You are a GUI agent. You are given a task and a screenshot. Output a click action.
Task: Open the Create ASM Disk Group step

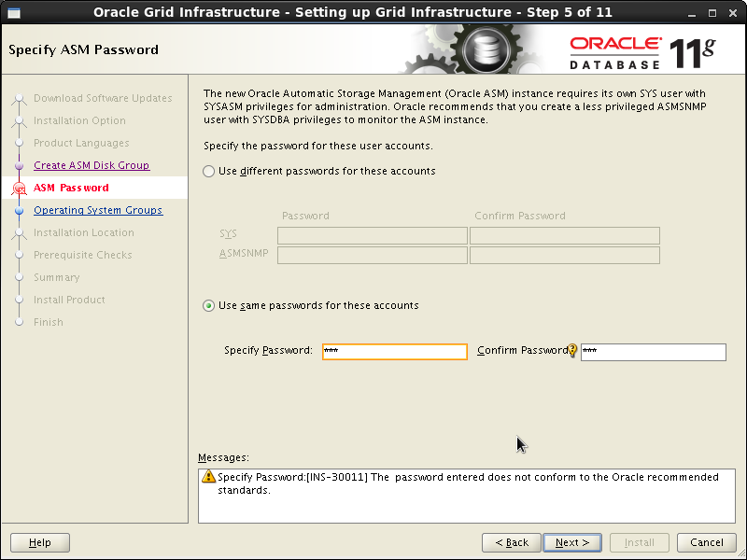point(92,165)
